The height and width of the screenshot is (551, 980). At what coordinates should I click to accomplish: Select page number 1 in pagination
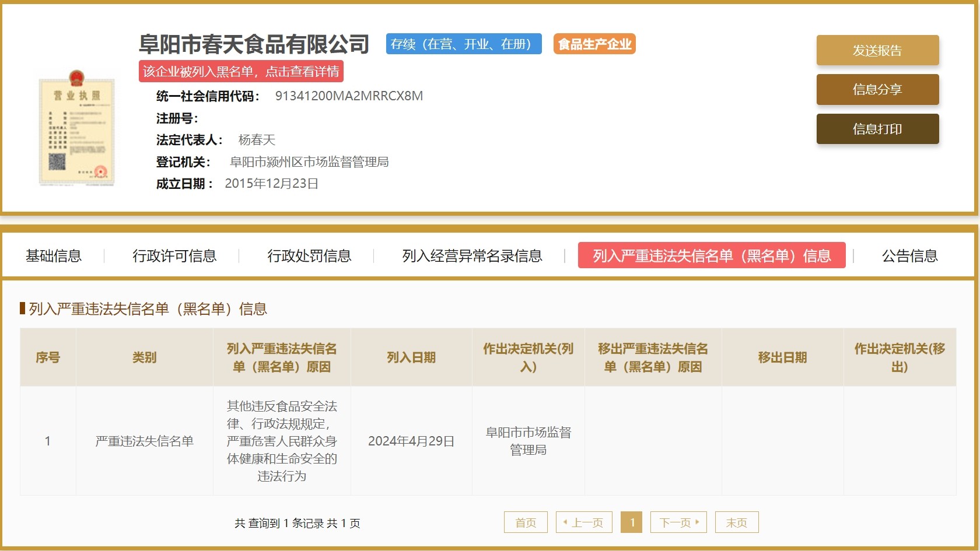(632, 522)
